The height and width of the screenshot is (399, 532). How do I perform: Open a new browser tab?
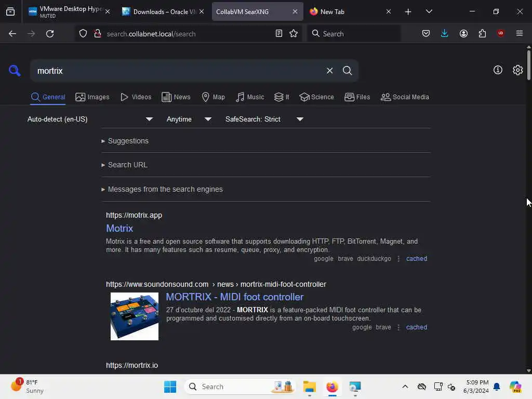click(x=408, y=12)
